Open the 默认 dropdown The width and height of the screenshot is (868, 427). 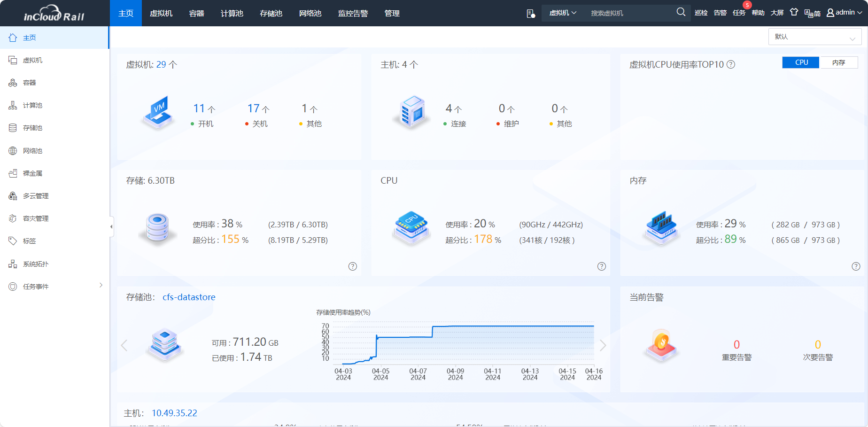(x=814, y=37)
